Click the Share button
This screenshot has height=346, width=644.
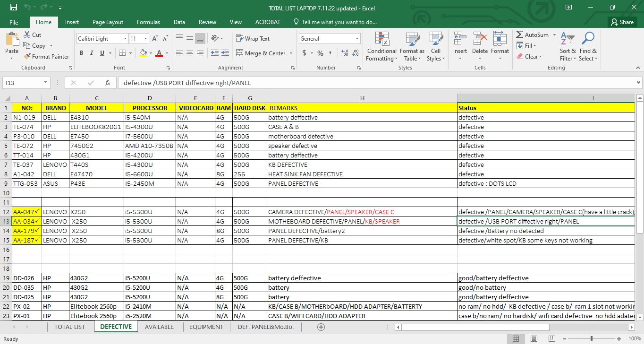pyautogui.click(x=622, y=22)
